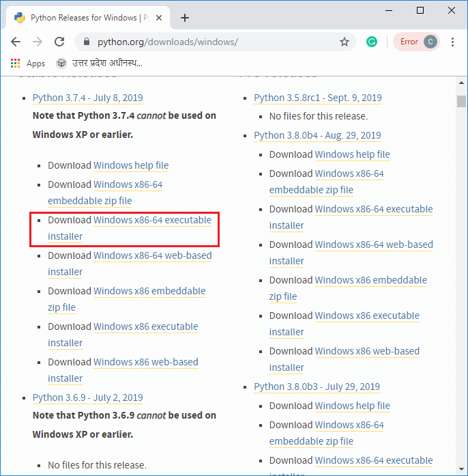Open the Chrome three-dot menu
Screen dimensions: 468x476
pos(453,42)
